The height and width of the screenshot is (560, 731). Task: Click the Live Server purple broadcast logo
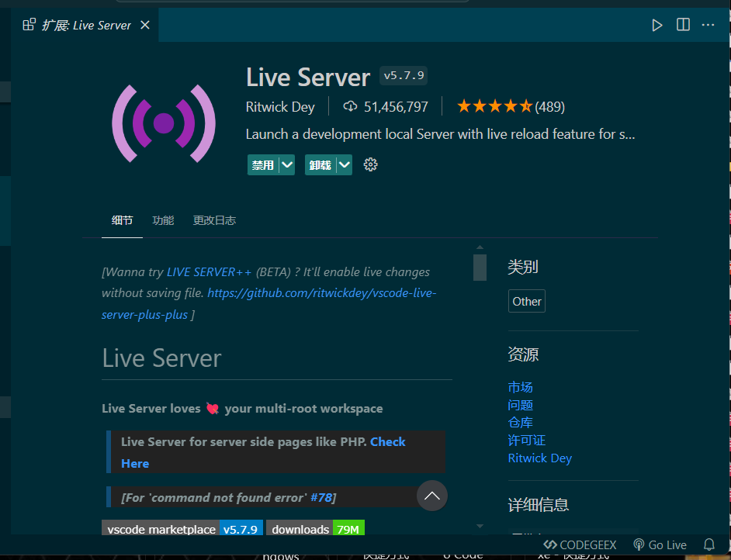click(x=164, y=123)
